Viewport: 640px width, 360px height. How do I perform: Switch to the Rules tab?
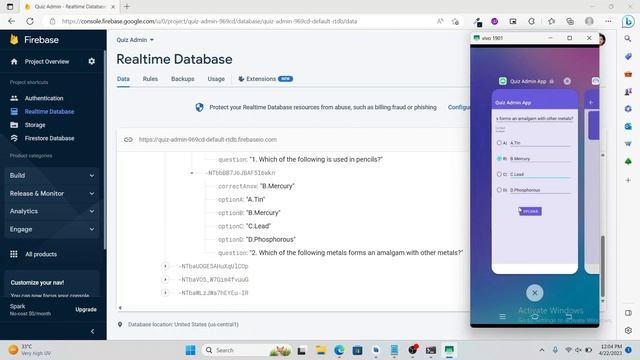point(150,79)
